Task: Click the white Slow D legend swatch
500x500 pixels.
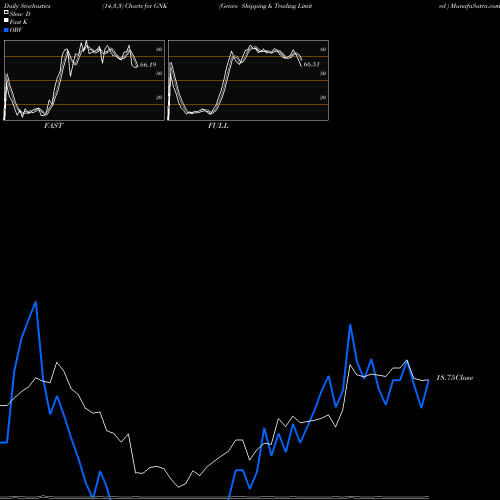Action: click(x=6, y=12)
